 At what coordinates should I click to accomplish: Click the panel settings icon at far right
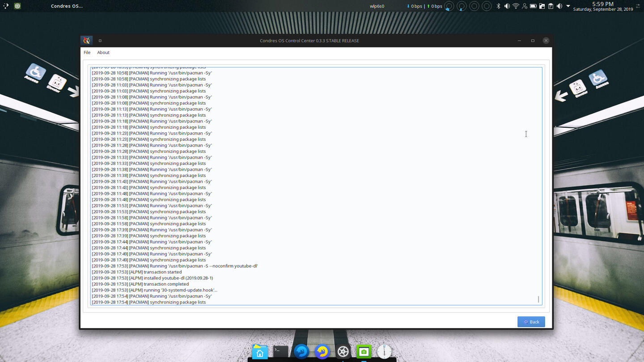[639, 6]
